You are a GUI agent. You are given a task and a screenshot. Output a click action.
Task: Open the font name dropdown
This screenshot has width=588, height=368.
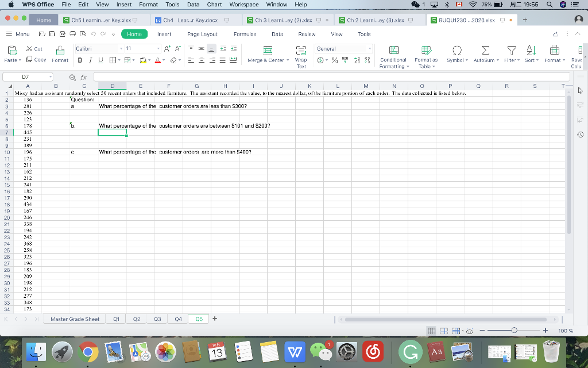121,48
